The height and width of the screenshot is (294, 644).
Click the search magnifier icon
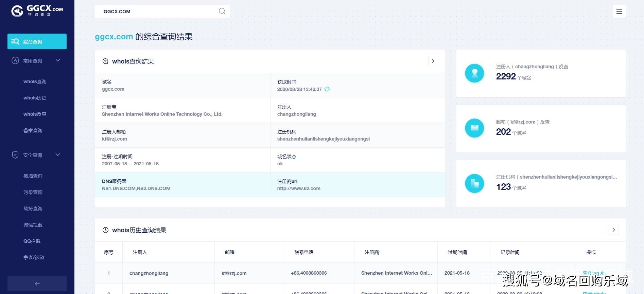point(222,11)
